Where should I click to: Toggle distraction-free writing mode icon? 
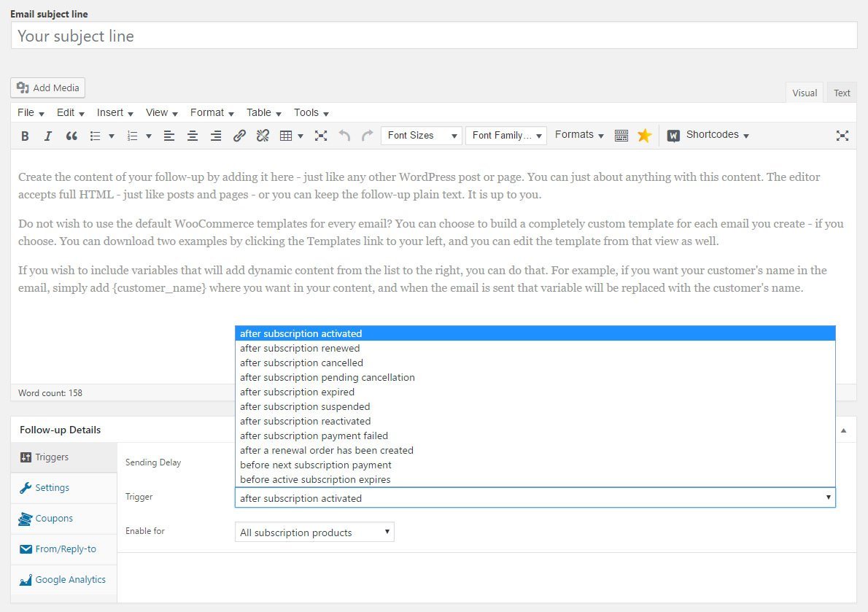[x=842, y=136]
